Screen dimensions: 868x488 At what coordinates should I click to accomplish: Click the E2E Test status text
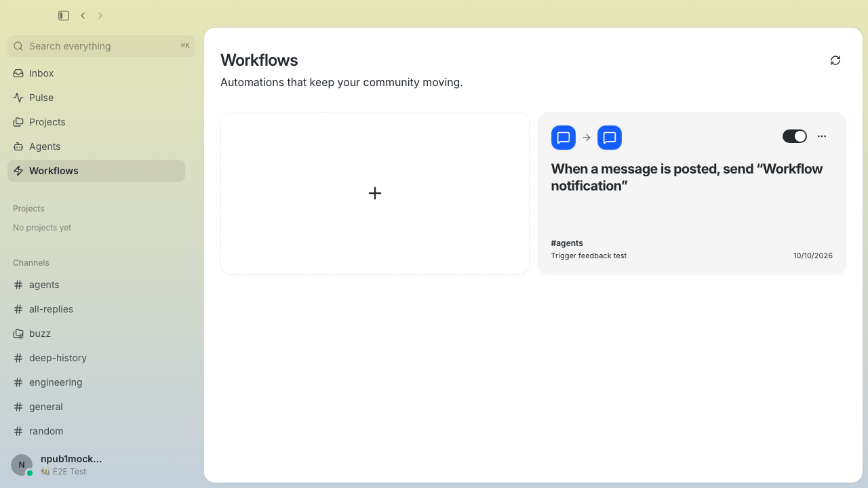69,472
